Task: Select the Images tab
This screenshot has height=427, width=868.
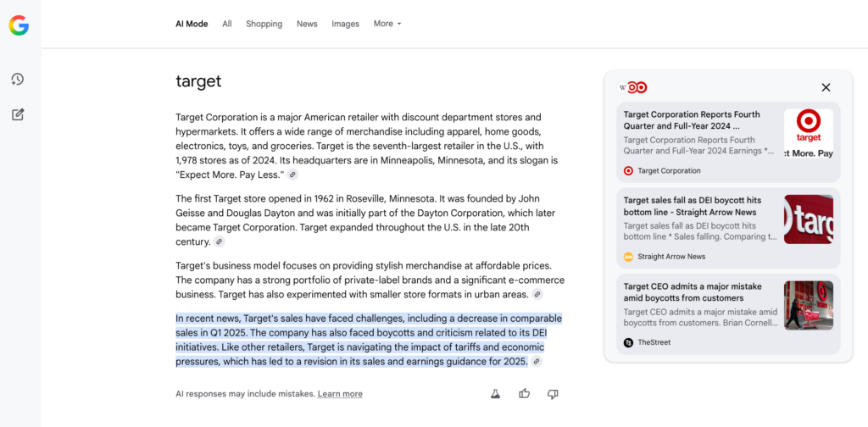Action: (x=345, y=24)
